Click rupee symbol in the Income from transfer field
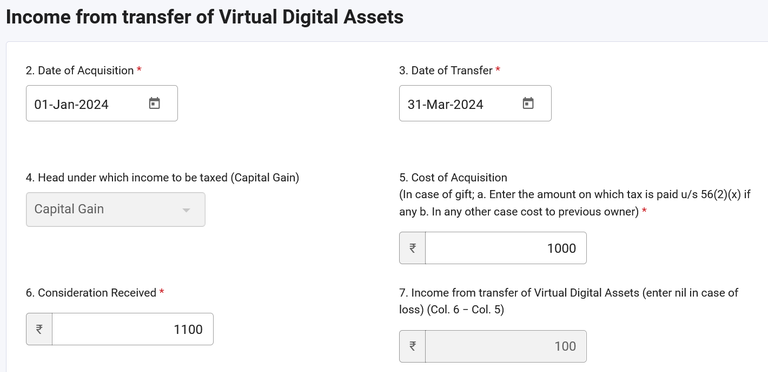This screenshot has height=372, width=768. tap(412, 347)
